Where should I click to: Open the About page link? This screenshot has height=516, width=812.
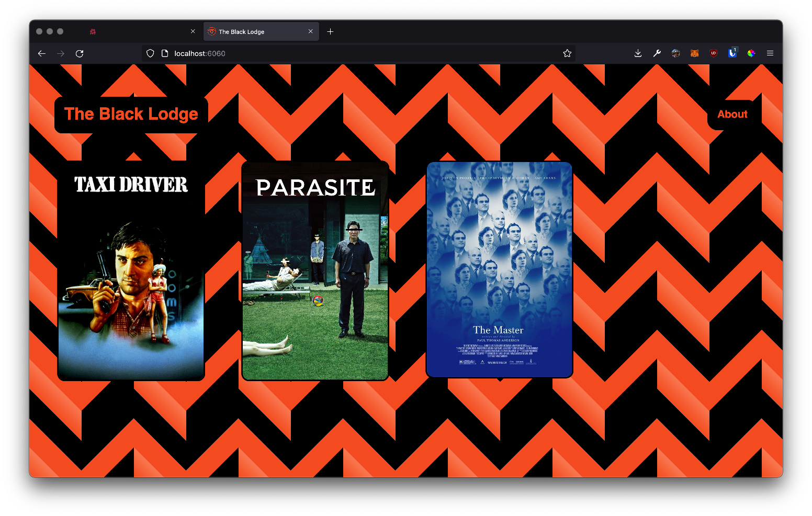click(x=732, y=114)
